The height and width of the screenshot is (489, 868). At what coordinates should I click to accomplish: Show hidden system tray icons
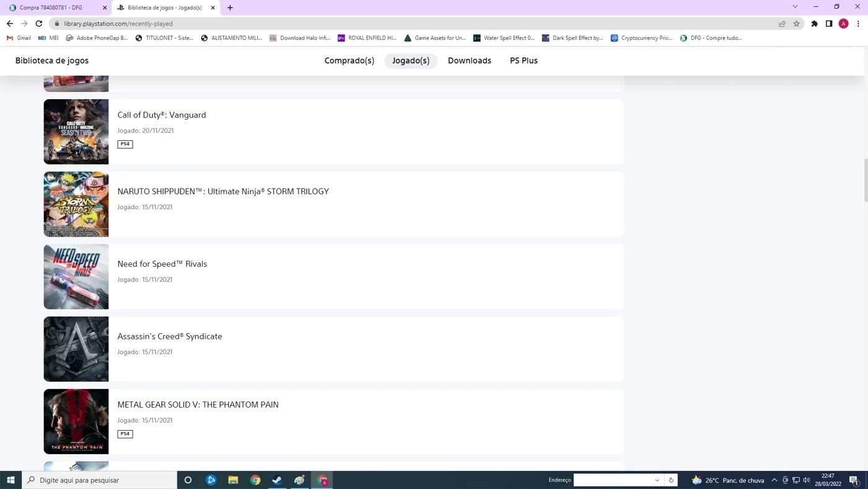tap(774, 480)
